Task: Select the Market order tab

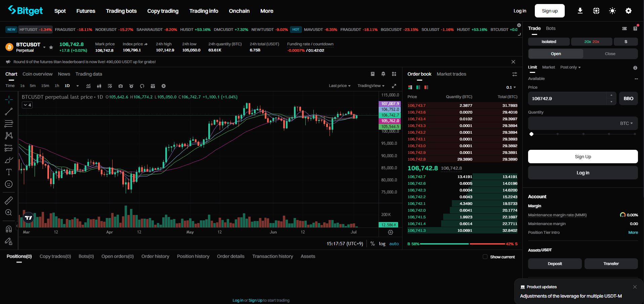Action: [549, 67]
